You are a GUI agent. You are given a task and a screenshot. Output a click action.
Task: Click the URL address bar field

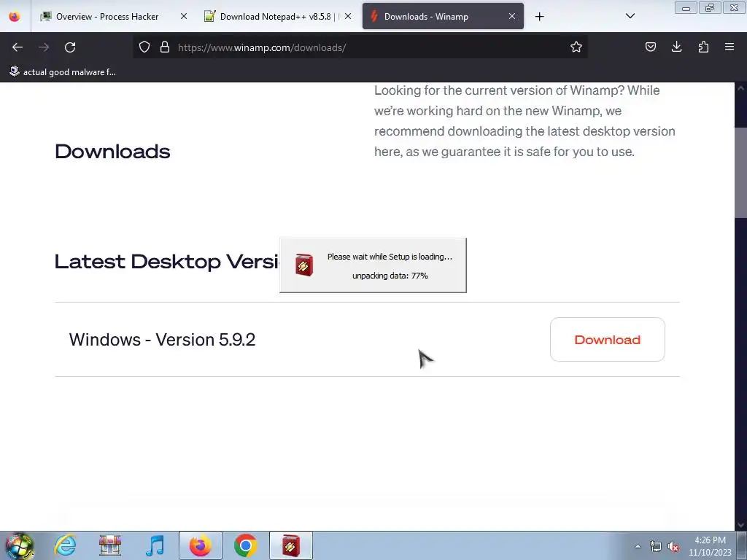click(360, 47)
